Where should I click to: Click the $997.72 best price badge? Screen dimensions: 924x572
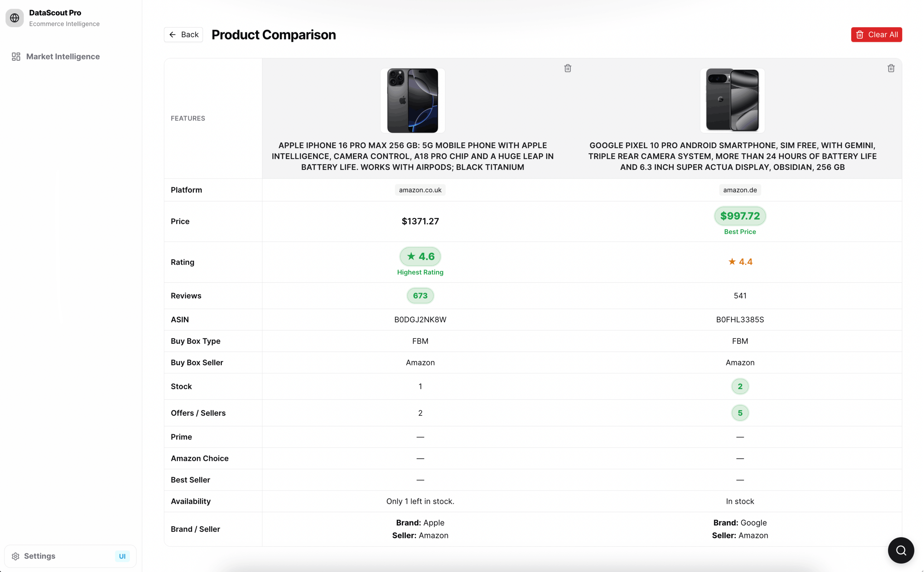point(739,216)
